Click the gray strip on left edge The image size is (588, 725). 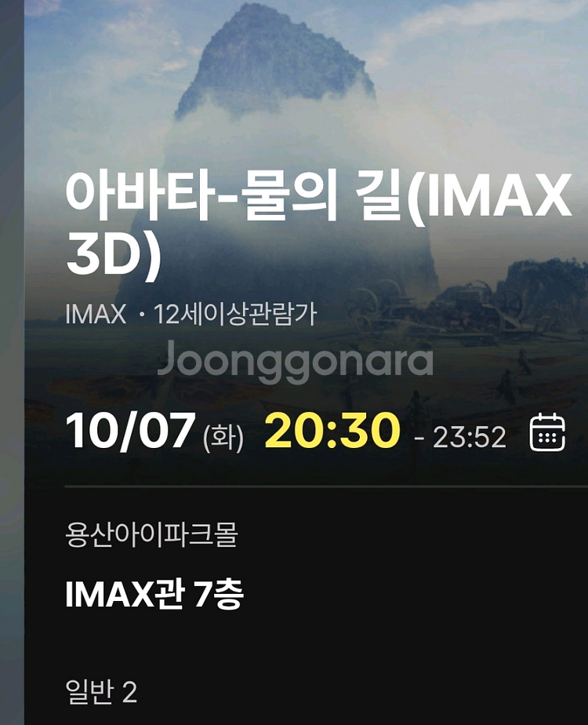tap(12, 362)
